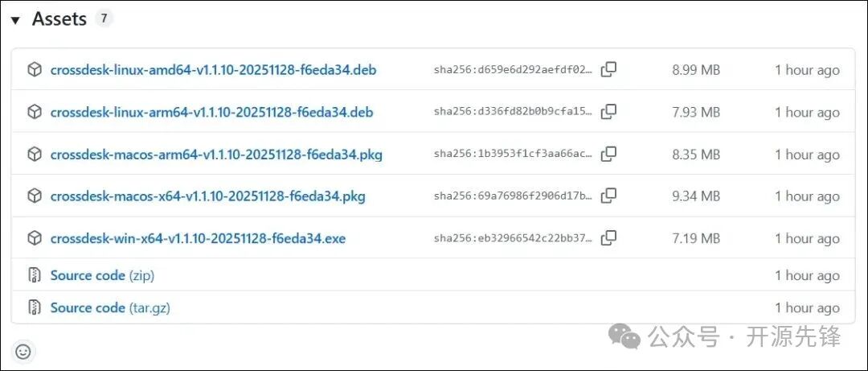Click the smiley add-reaction icon
Screen dimensions: 868x371
click(x=23, y=352)
